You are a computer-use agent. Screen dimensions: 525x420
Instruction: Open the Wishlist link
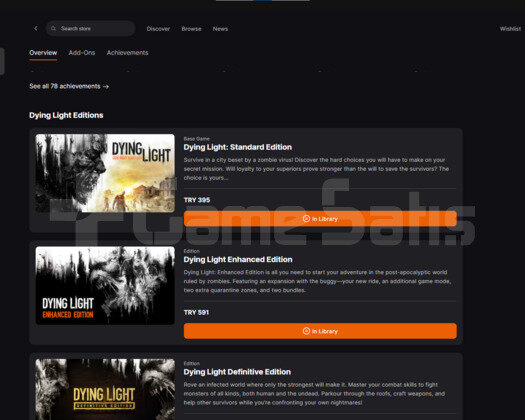(x=510, y=29)
